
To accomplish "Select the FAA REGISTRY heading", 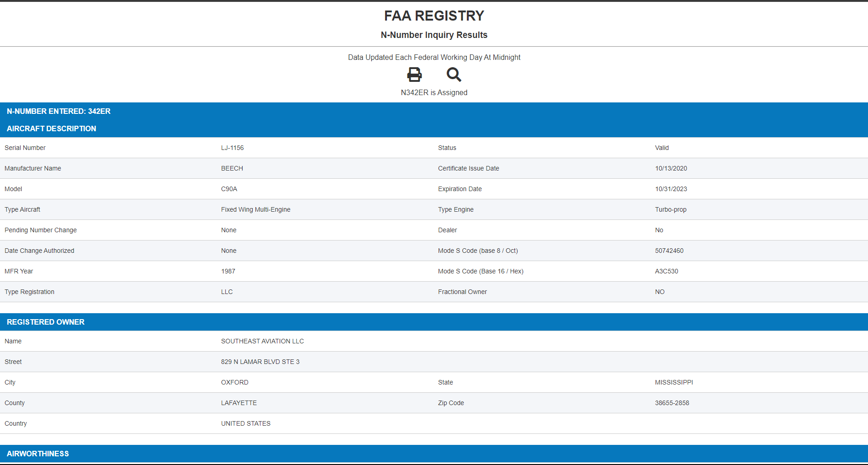I will point(434,16).
